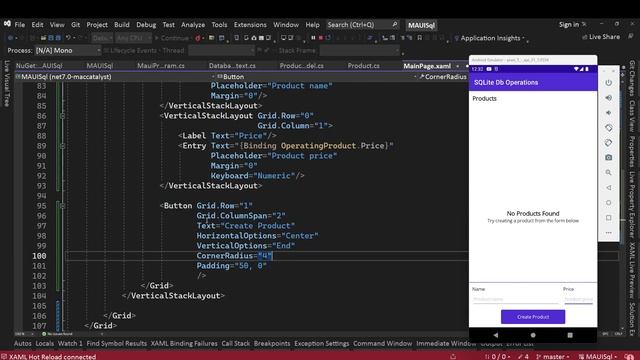This screenshot has height=360, width=640.
Task: Click emulator sidebar Back triangle icon
Action: [609, 188]
